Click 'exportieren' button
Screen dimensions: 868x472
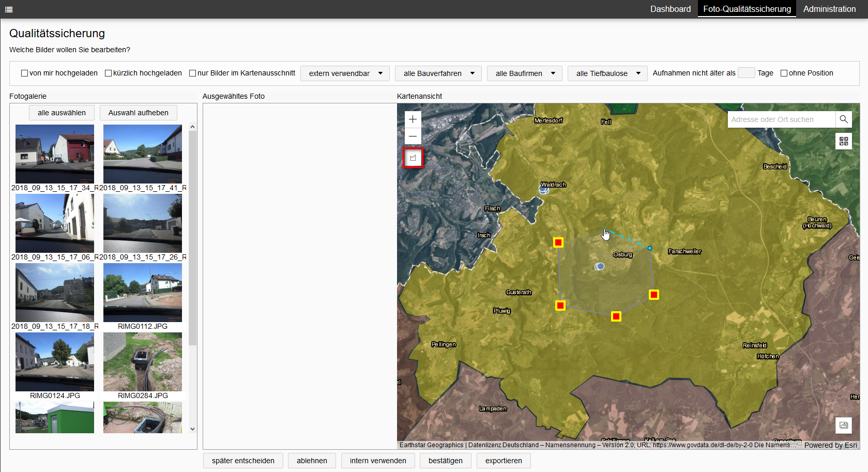504,461
